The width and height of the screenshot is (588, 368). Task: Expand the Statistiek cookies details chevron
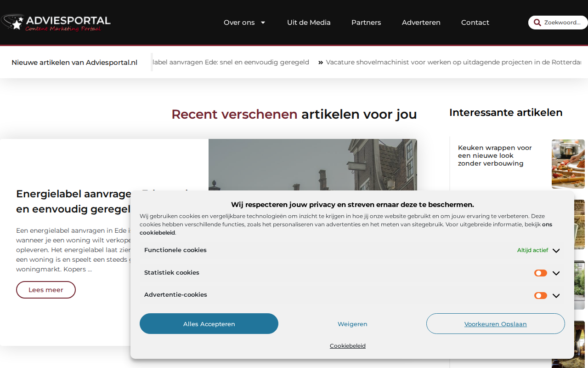click(x=556, y=273)
